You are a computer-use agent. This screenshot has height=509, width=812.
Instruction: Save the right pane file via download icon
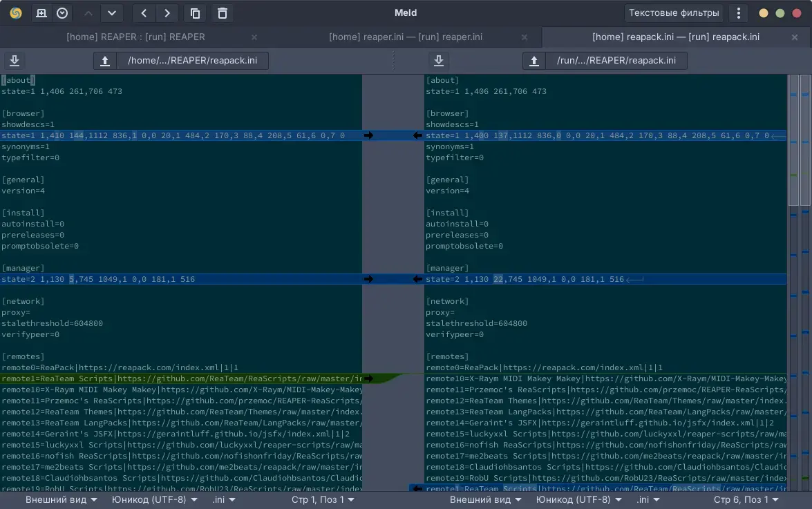coord(438,61)
